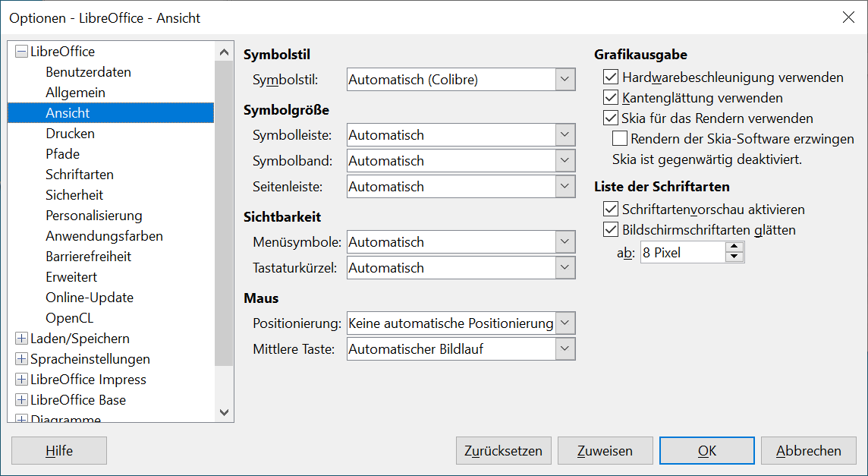The image size is (868, 476).
Task: Expand the Spracheinstellungen node
Action: click(x=21, y=359)
